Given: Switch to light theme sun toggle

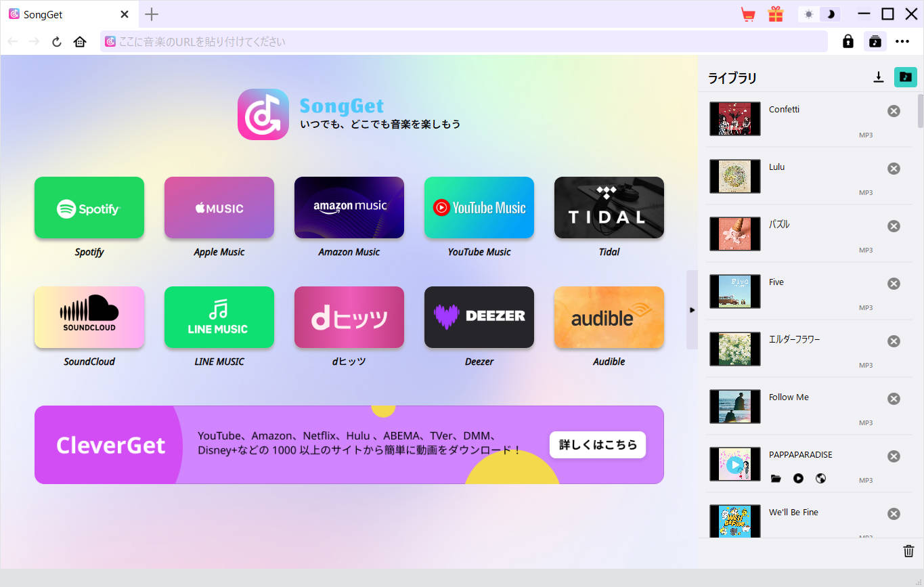Looking at the screenshot, I should point(809,14).
